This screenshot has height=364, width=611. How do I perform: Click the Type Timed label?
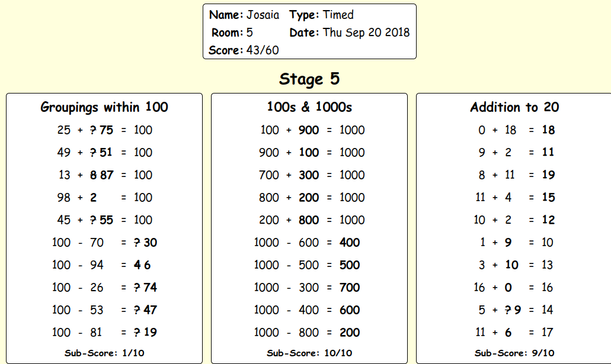tap(321, 15)
